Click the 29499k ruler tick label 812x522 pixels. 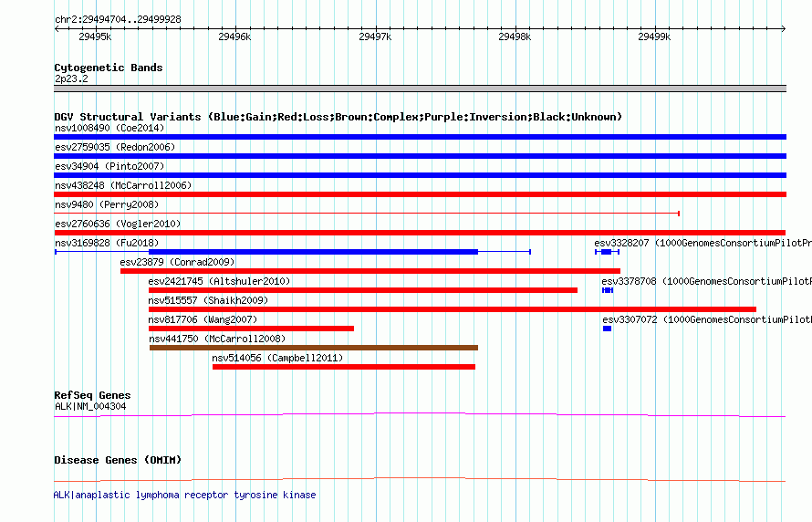pyautogui.click(x=654, y=37)
